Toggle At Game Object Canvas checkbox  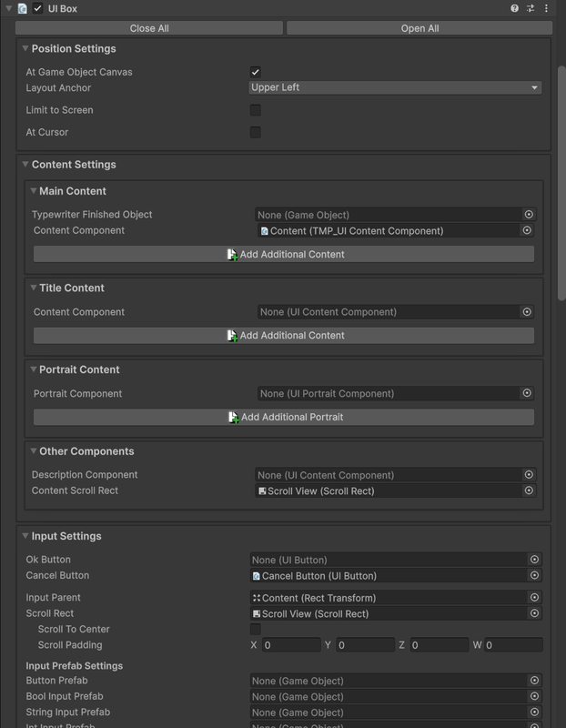[x=256, y=72]
